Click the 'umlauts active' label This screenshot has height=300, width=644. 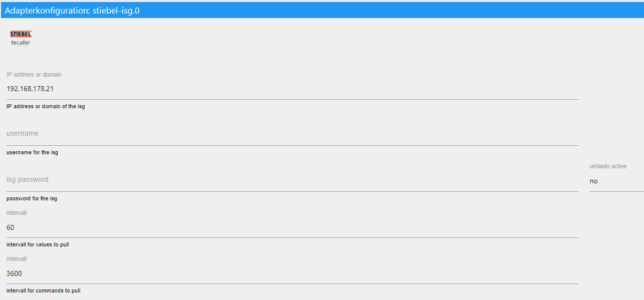pyautogui.click(x=607, y=166)
